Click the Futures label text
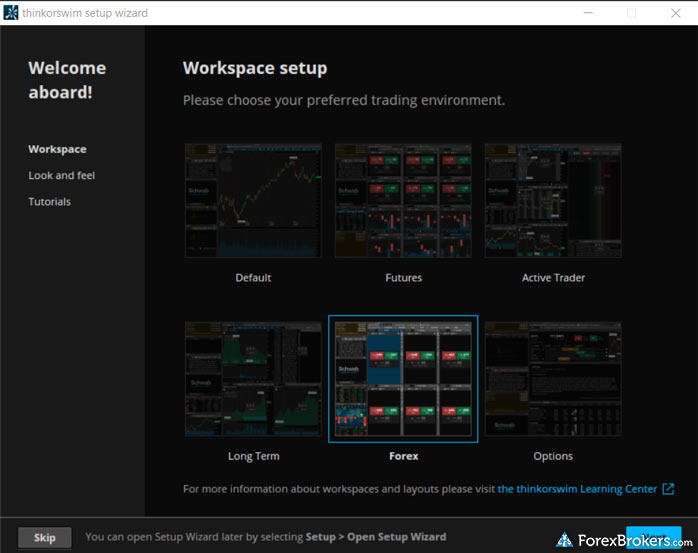Viewport: 698px width, 553px height. pyautogui.click(x=403, y=278)
